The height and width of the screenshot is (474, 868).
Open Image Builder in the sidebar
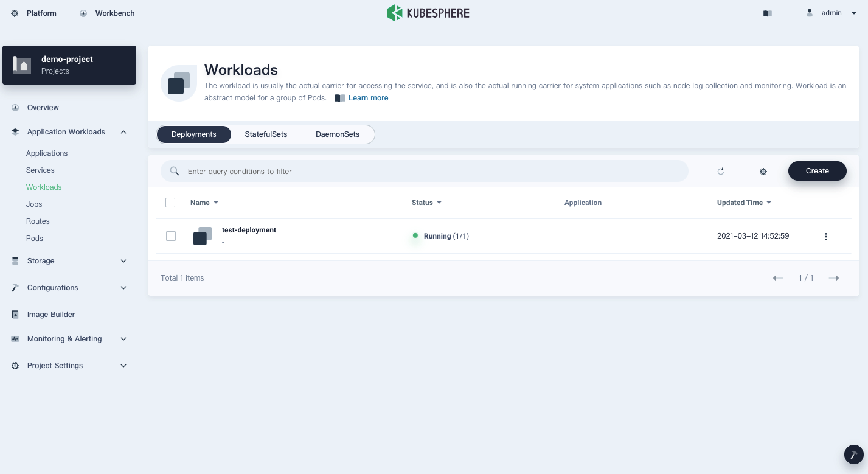pyautogui.click(x=51, y=315)
